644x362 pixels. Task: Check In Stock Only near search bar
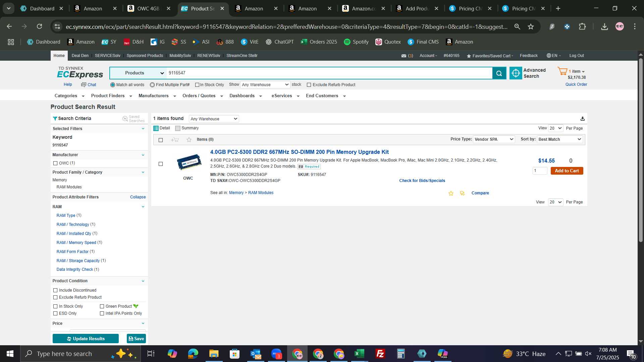coord(197,85)
